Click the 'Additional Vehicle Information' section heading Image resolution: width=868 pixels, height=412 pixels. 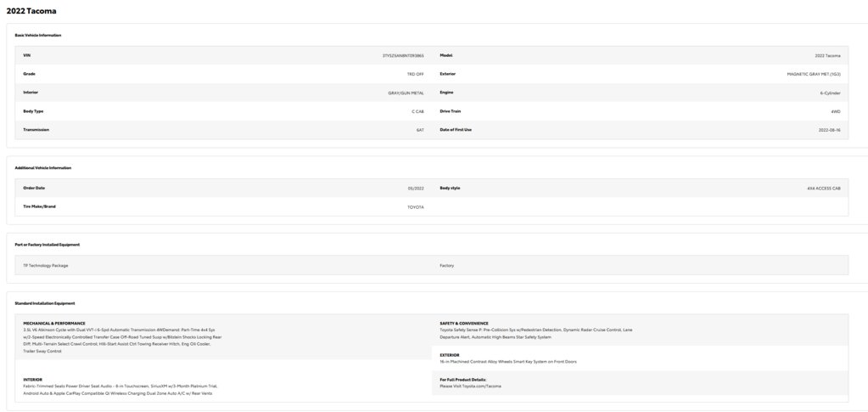pos(42,167)
